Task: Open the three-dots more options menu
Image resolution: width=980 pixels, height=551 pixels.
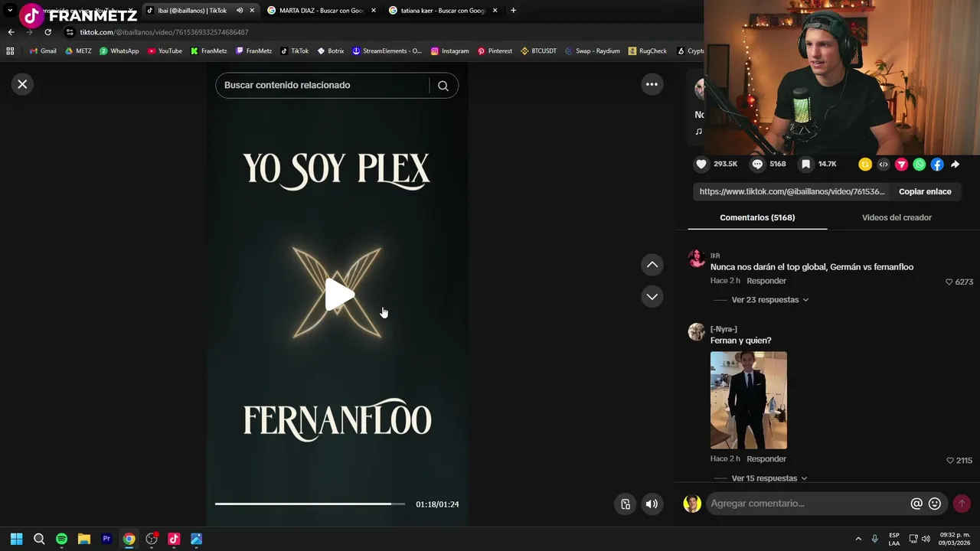Action: coord(652,84)
